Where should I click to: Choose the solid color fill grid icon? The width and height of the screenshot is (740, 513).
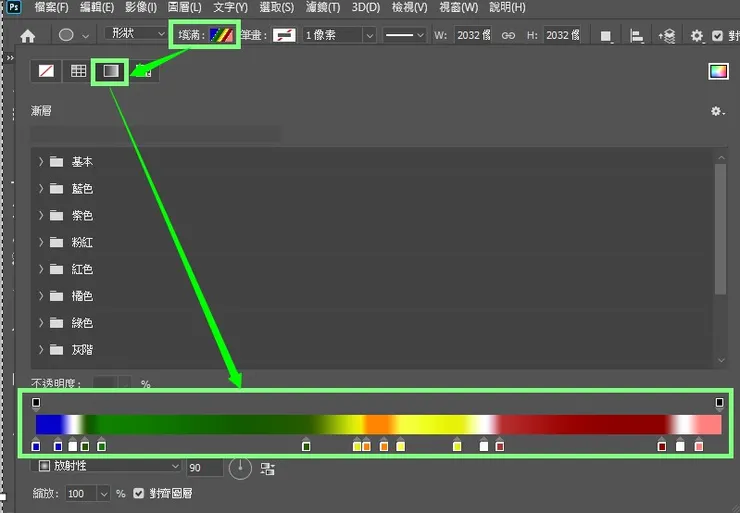(x=78, y=71)
